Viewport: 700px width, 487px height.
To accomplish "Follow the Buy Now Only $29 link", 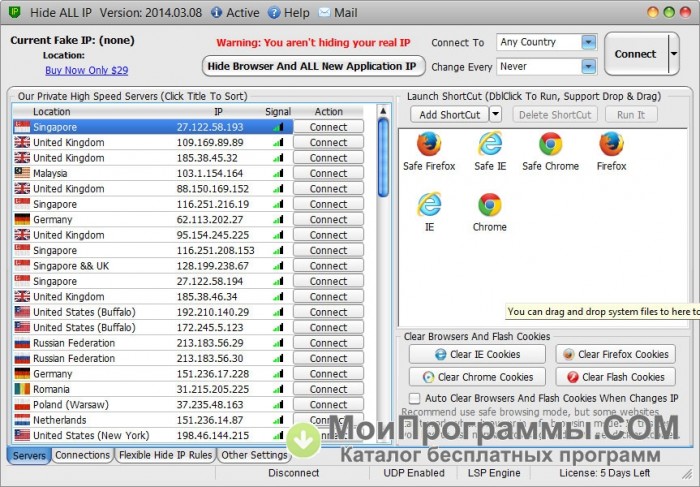I will coord(87,71).
